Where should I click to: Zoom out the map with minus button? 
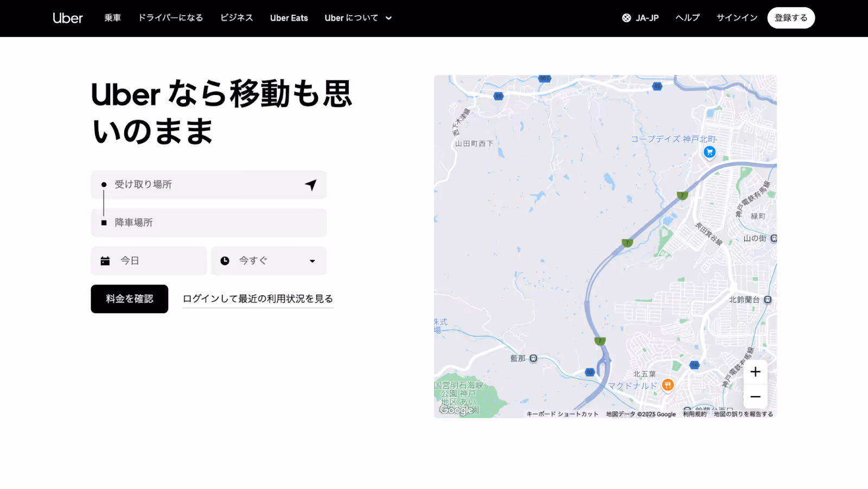755,397
